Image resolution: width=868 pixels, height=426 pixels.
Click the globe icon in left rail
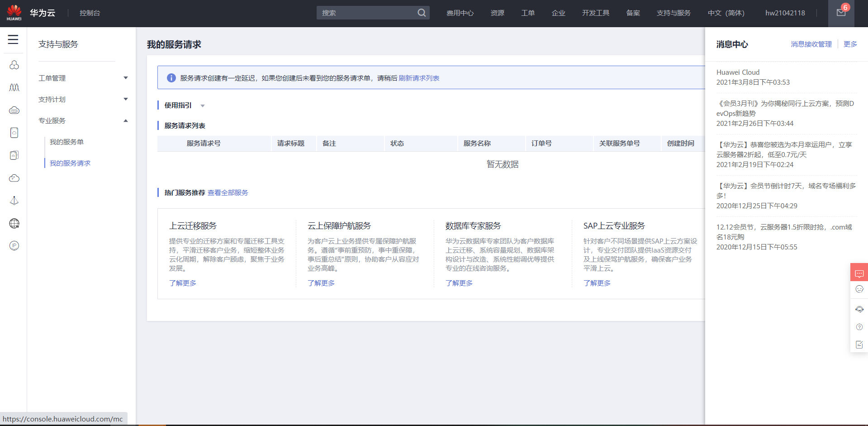[x=14, y=223]
